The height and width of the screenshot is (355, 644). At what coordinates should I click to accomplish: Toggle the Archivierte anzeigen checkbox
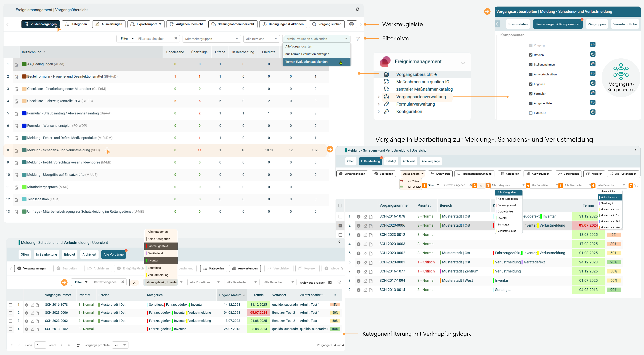tap(330, 283)
